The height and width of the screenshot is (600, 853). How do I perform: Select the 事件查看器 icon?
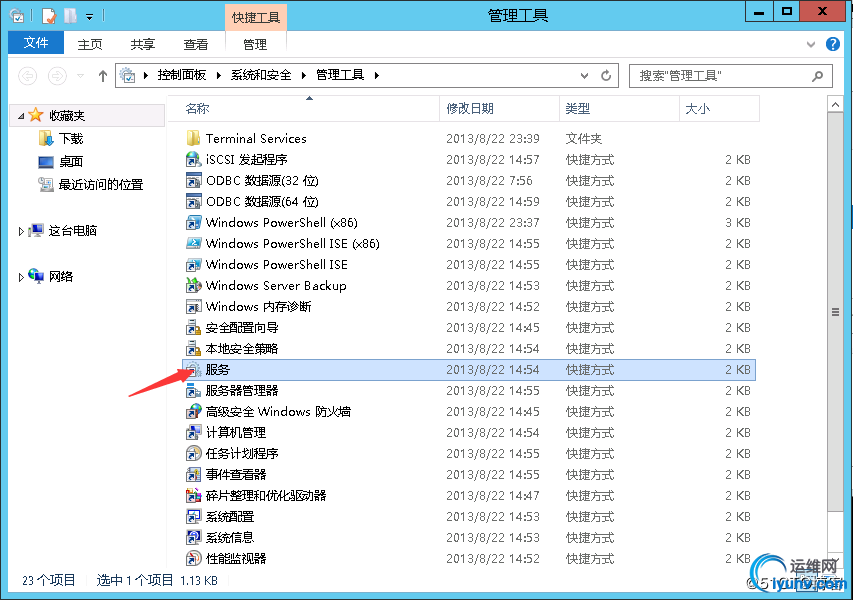click(193, 475)
